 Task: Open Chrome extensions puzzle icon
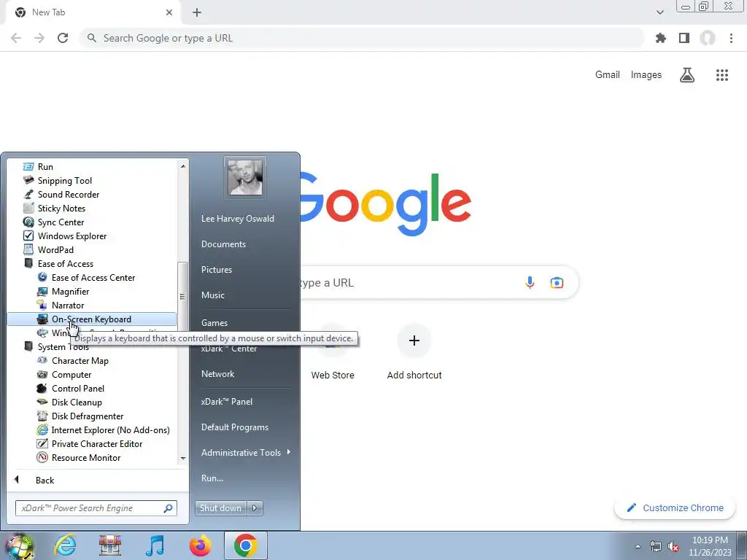pos(660,38)
